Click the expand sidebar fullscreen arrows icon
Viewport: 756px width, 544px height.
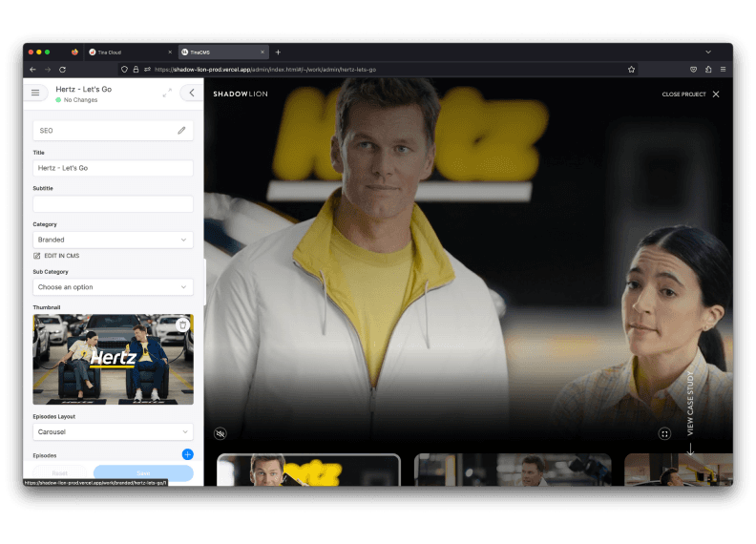pos(167,93)
